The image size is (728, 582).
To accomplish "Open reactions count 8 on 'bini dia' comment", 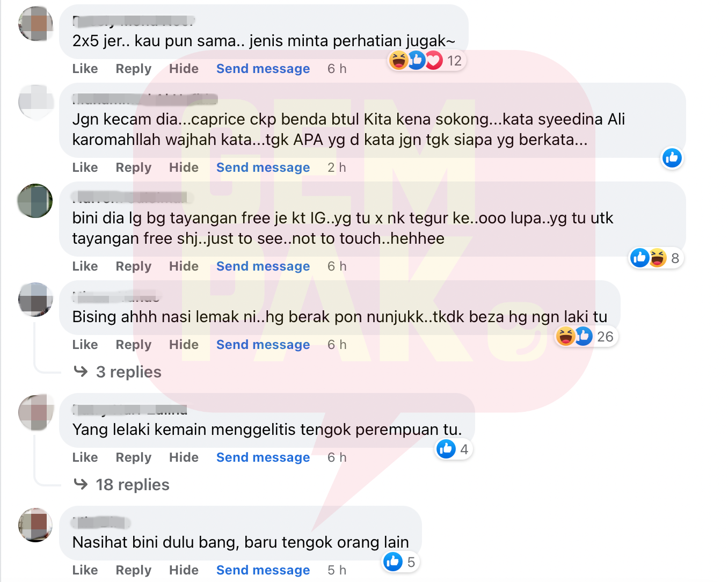I will coord(656,258).
